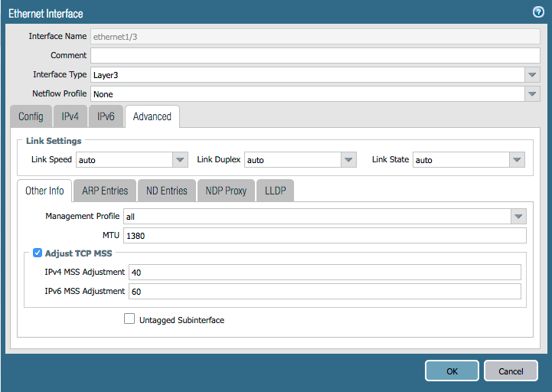Click into the MTU input field
552x392 pixels.
[x=325, y=236]
